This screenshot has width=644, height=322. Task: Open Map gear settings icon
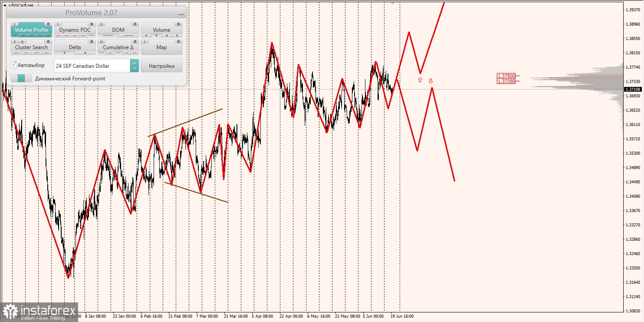[x=178, y=41]
